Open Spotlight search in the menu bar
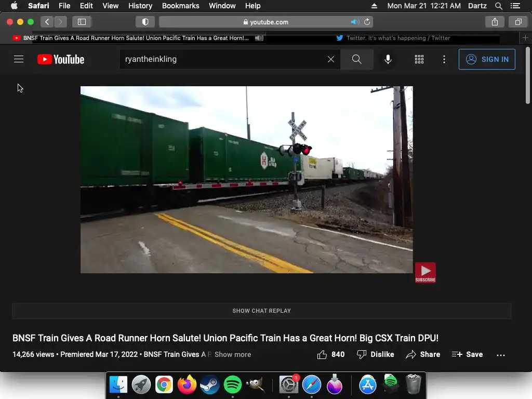 [x=498, y=6]
